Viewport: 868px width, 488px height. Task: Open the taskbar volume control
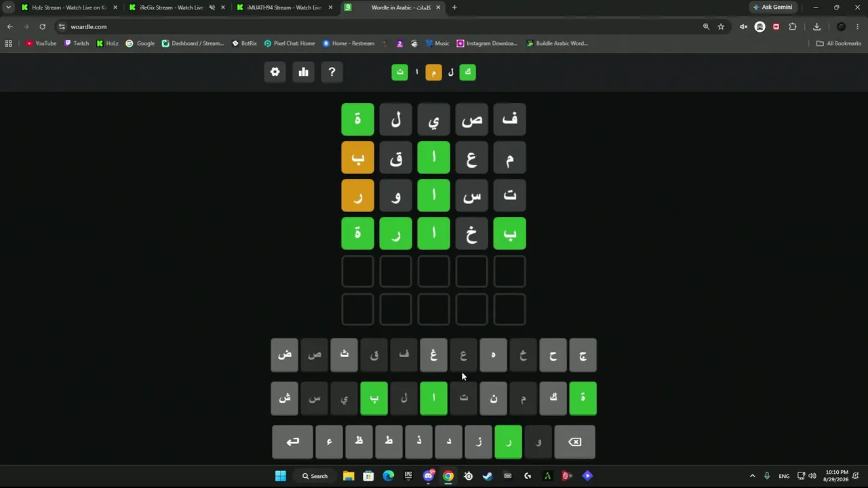click(812, 476)
